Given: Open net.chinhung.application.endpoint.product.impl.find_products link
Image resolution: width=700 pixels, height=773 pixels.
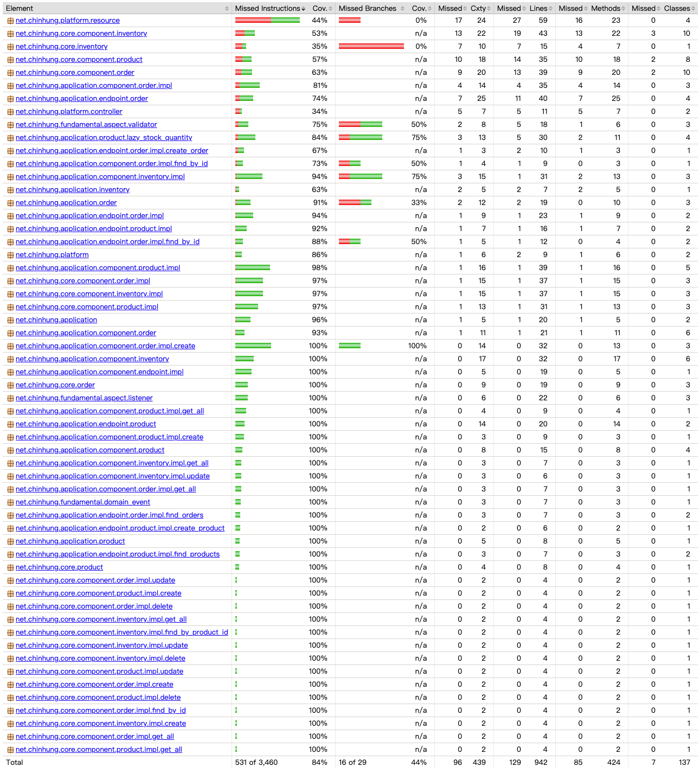Looking at the screenshot, I should point(118,554).
